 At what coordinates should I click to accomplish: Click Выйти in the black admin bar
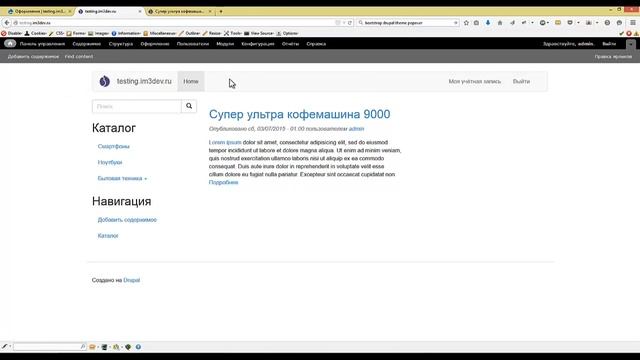(x=609, y=44)
